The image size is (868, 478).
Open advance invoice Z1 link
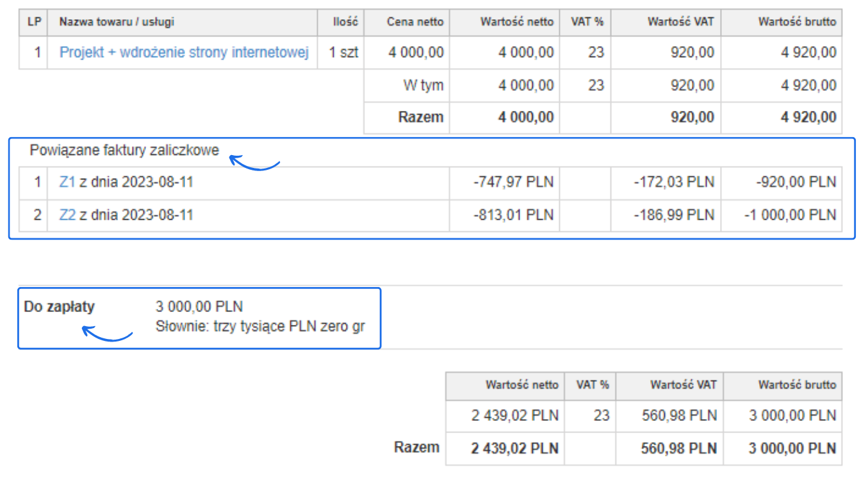point(67,183)
